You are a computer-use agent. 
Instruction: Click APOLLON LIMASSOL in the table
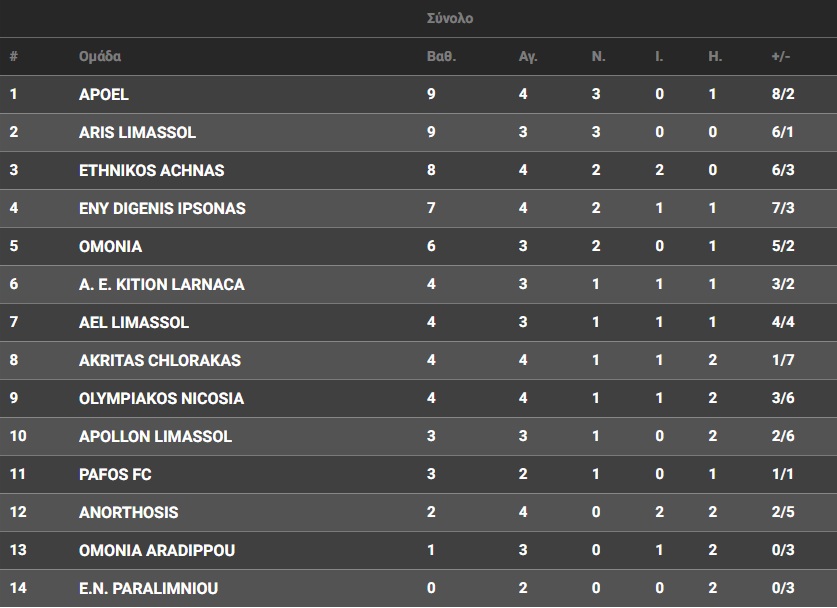click(155, 437)
